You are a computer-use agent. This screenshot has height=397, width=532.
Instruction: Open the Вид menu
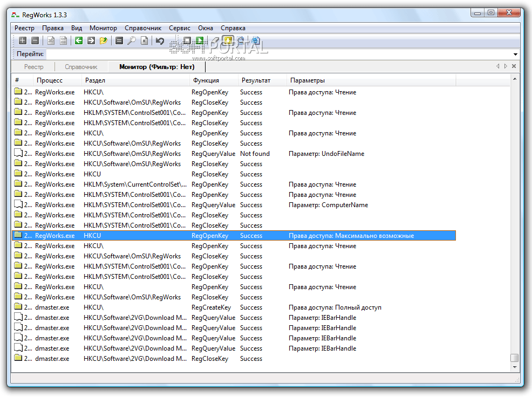coord(77,28)
